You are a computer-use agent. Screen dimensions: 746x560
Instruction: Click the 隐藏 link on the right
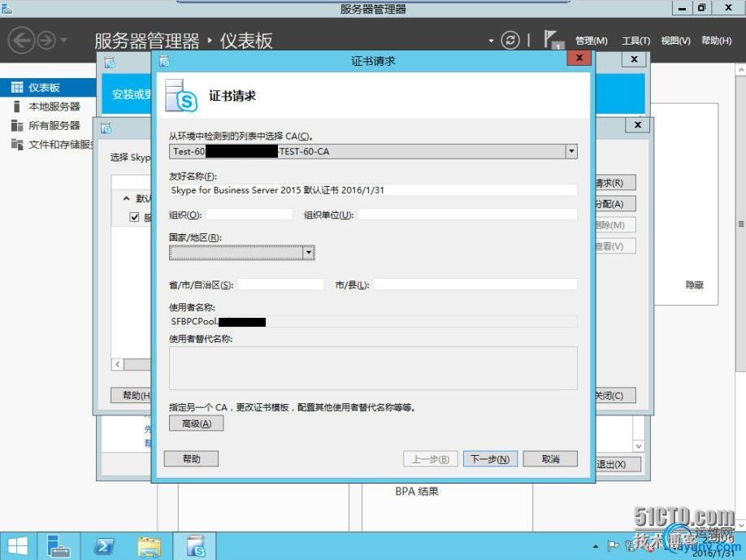(694, 284)
